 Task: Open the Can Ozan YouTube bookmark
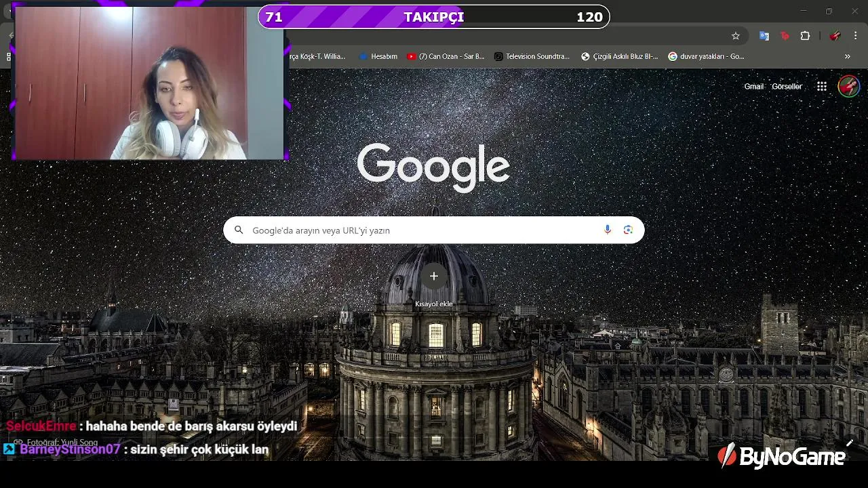coord(446,56)
